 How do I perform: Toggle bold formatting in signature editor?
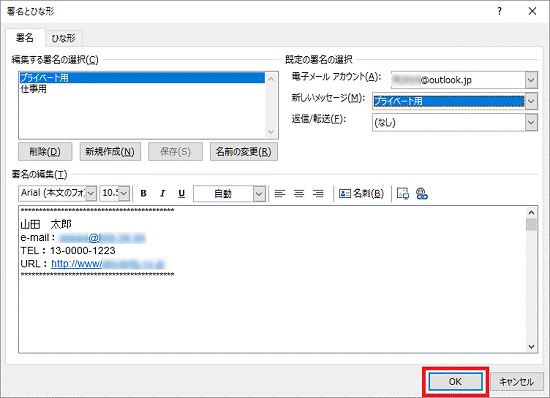point(143,194)
